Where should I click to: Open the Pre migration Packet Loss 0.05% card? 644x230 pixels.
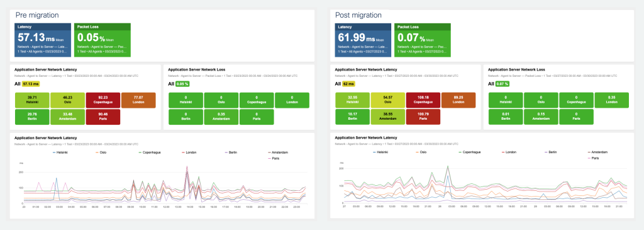tap(103, 40)
